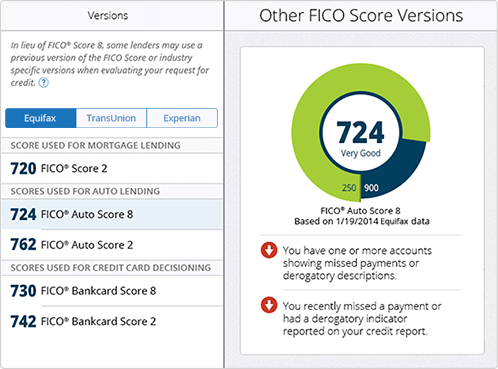498x369 pixels.
Task: Click the derogatory indicator reported message
Action: point(362,318)
